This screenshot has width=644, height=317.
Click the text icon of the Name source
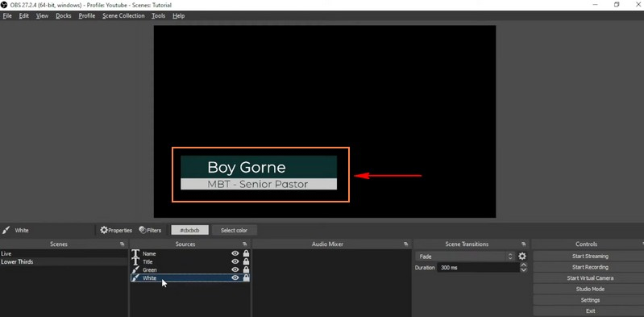(x=135, y=254)
